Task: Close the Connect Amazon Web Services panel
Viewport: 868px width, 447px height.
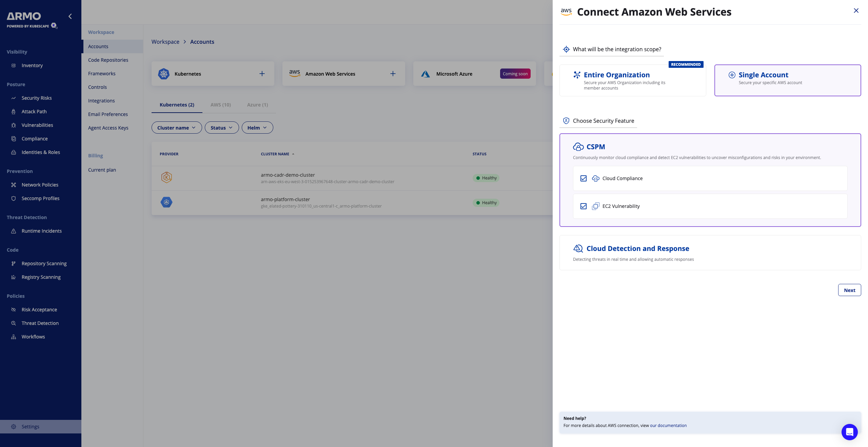Action: (856, 11)
